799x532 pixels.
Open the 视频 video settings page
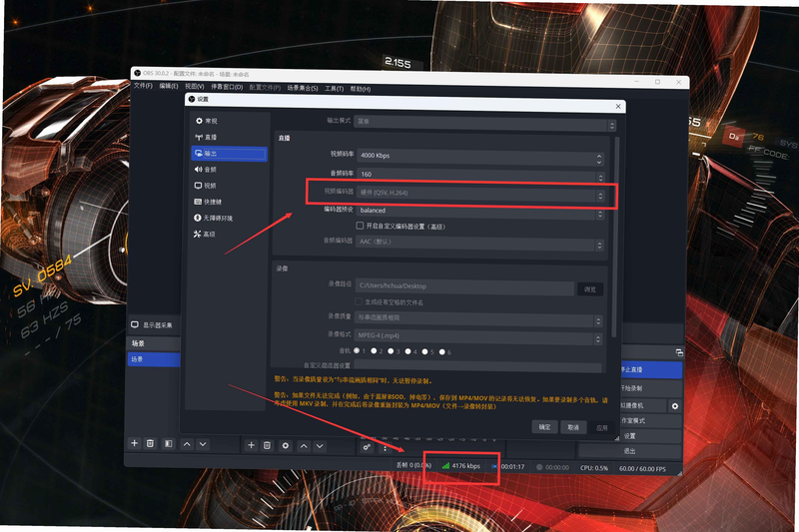[206, 186]
